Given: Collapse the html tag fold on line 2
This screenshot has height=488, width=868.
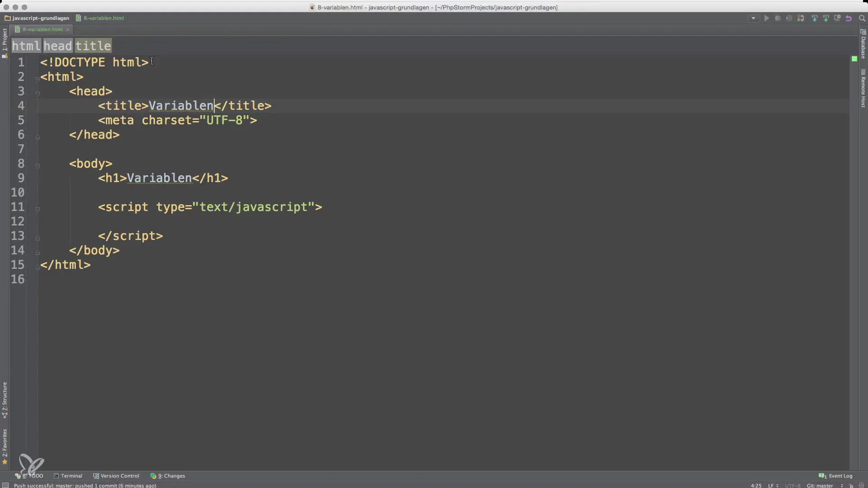Looking at the screenshot, I should [38, 79].
